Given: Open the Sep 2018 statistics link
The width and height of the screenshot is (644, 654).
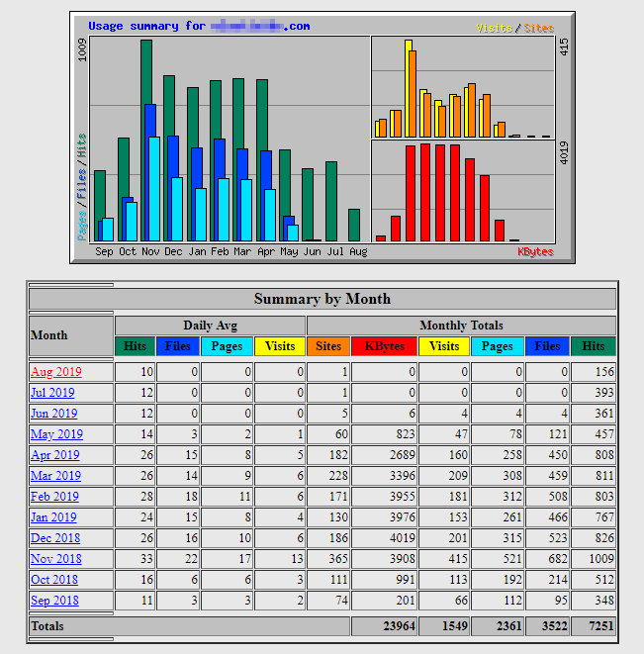Looking at the screenshot, I should click(x=54, y=601).
